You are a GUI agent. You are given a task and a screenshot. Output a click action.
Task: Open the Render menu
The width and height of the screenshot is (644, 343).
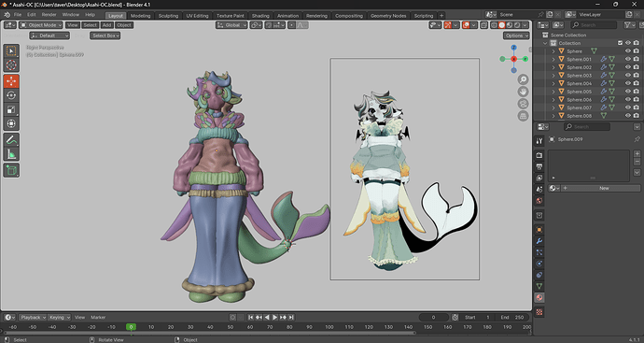(x=49, y=15)
